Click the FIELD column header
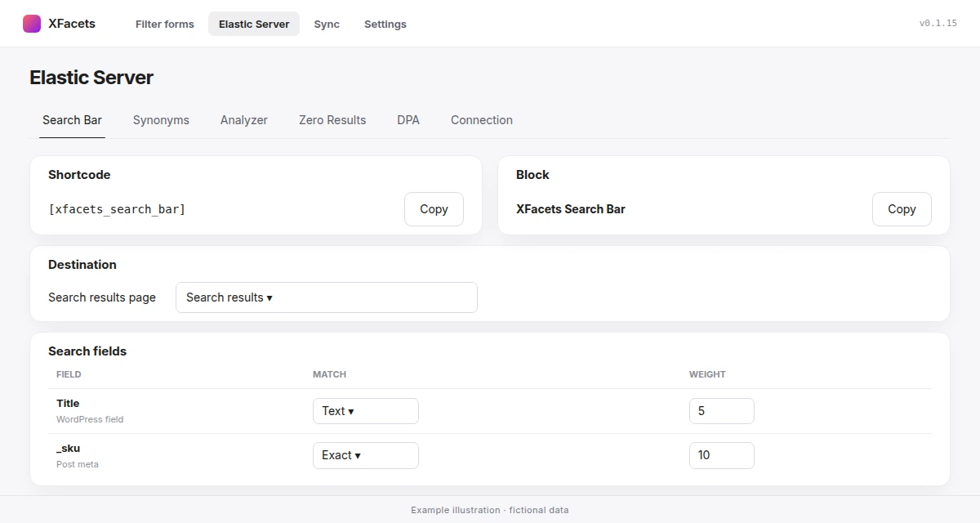This screenshot has height=523, width=980. (69, 374)
